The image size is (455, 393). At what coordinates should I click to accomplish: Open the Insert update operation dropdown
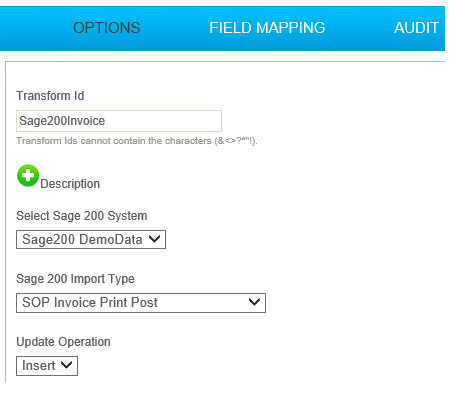pos(47,366)
